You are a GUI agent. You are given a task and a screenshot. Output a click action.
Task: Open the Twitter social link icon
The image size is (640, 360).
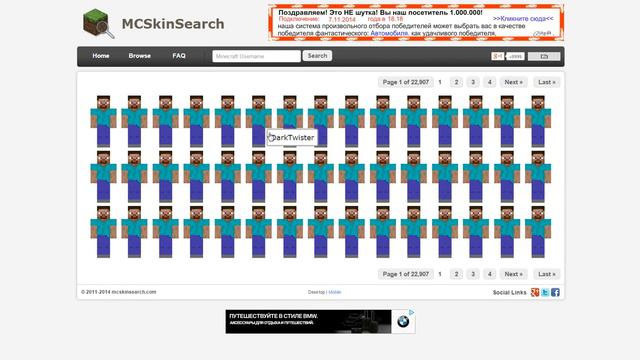pyautogui.click(x=545, y=292)
